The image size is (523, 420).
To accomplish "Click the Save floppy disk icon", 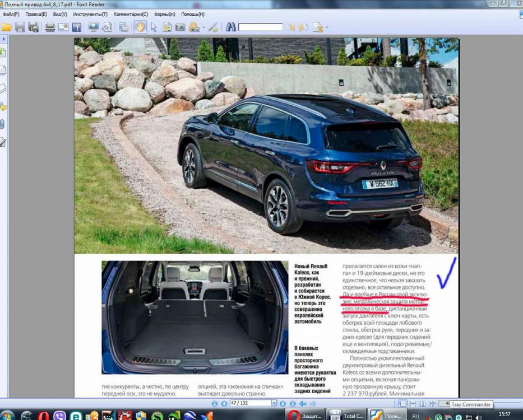I will pyautogui.click(x=20, y=27).
